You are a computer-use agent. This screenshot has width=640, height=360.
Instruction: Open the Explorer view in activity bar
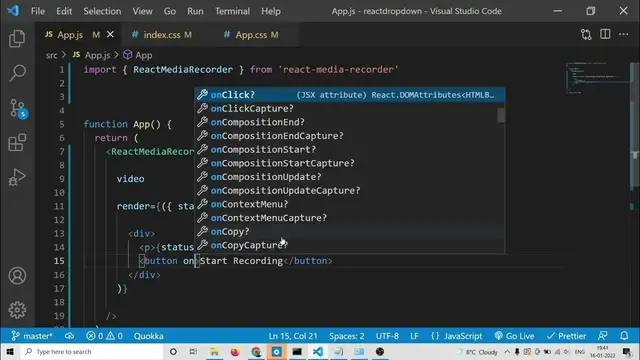pos(17,39)
